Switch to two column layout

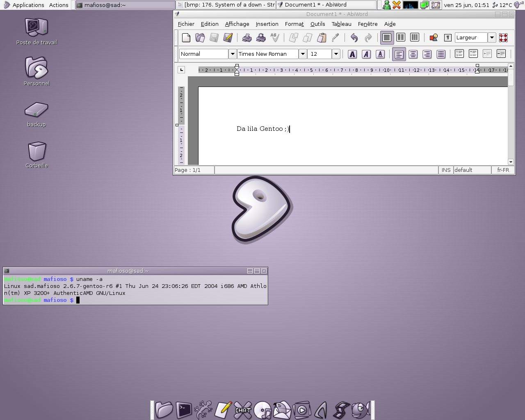[x=401, y=38]
